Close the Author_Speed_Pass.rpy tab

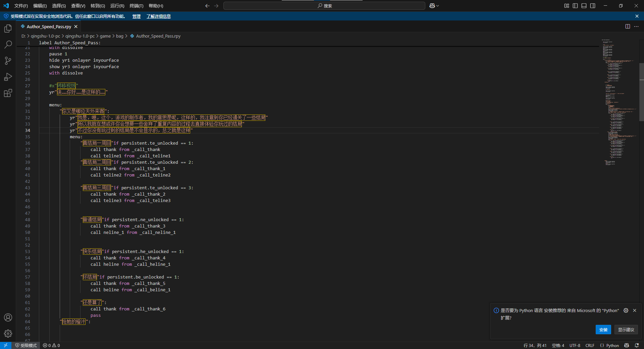pyautogui.click(x=76, y=27)
